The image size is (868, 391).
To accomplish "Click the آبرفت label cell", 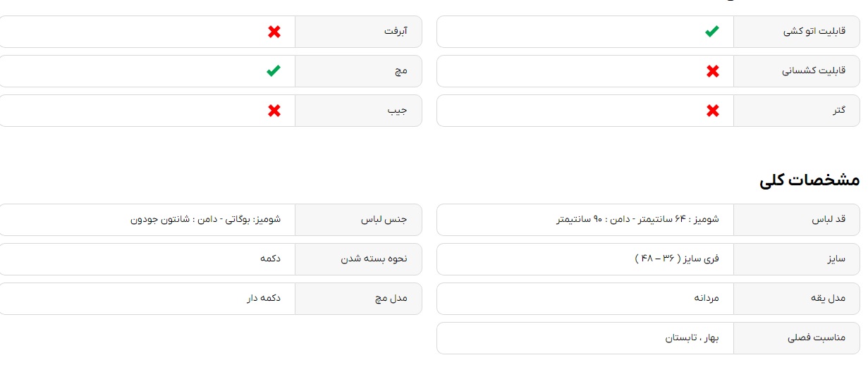I will pos(358,32).
